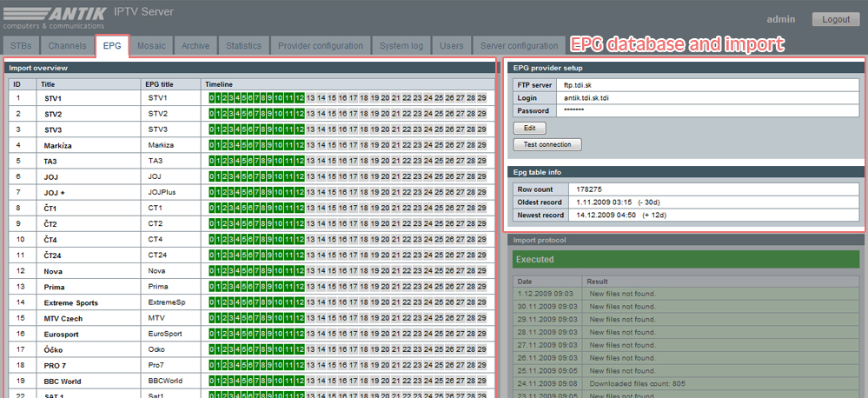Click the masked Password value
868x398 pixels.
click(573, 110)
